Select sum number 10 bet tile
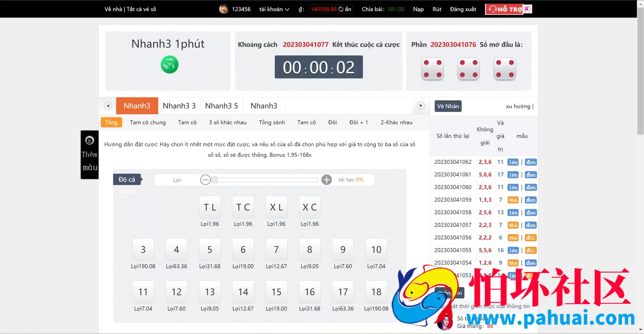 click(376, 249)
